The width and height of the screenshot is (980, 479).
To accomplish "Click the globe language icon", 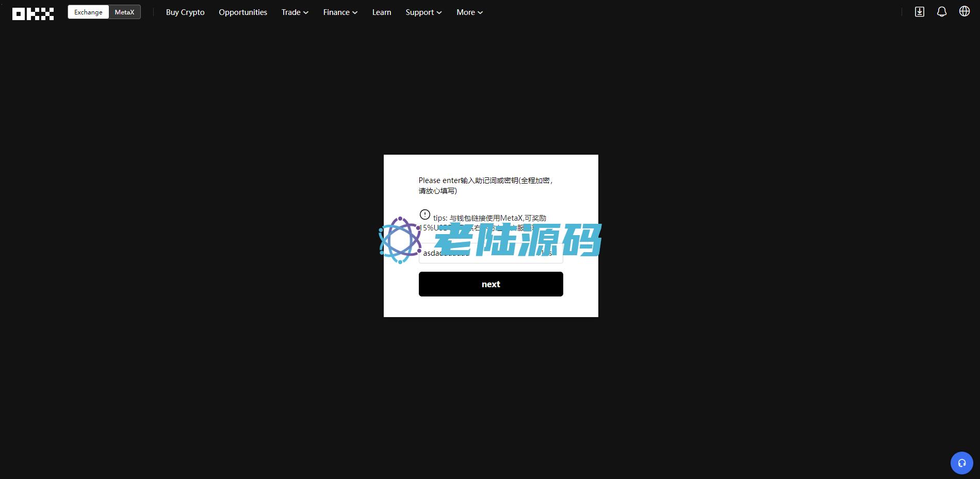I will [964, 11].
